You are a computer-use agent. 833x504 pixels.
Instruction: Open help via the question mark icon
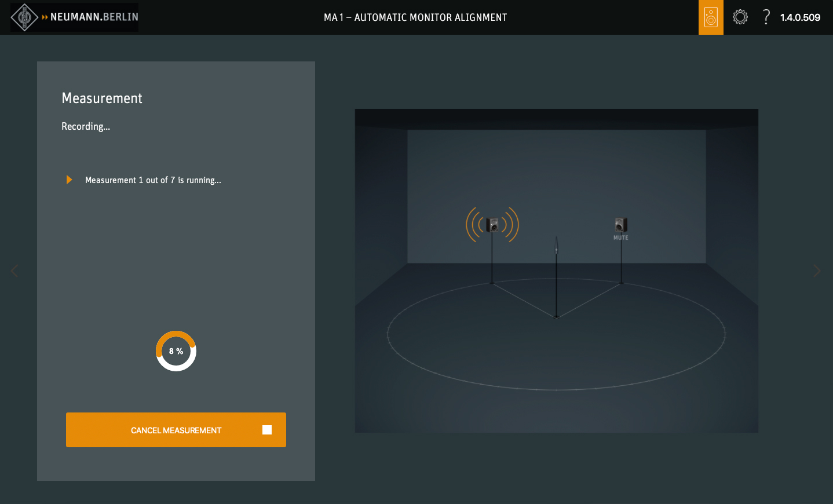[766, 17]
